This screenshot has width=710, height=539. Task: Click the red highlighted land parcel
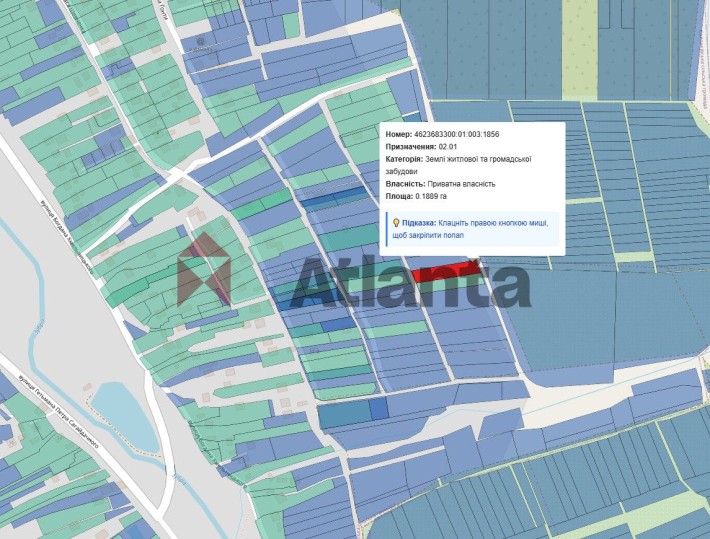click(x=446, y=272)
